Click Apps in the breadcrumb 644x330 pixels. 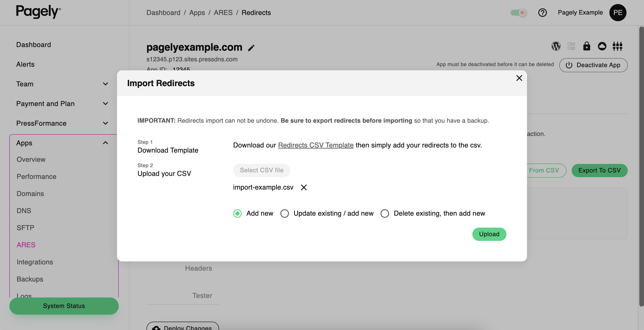click(197, 13)
